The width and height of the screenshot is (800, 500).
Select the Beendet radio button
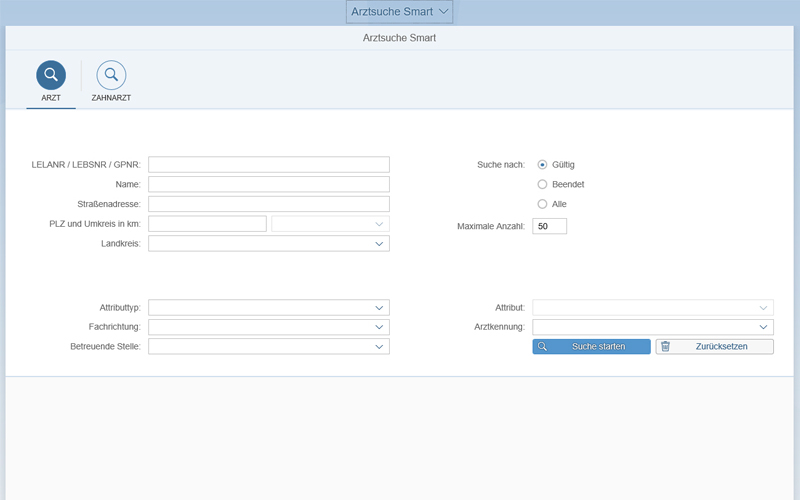tap(542, 184)
